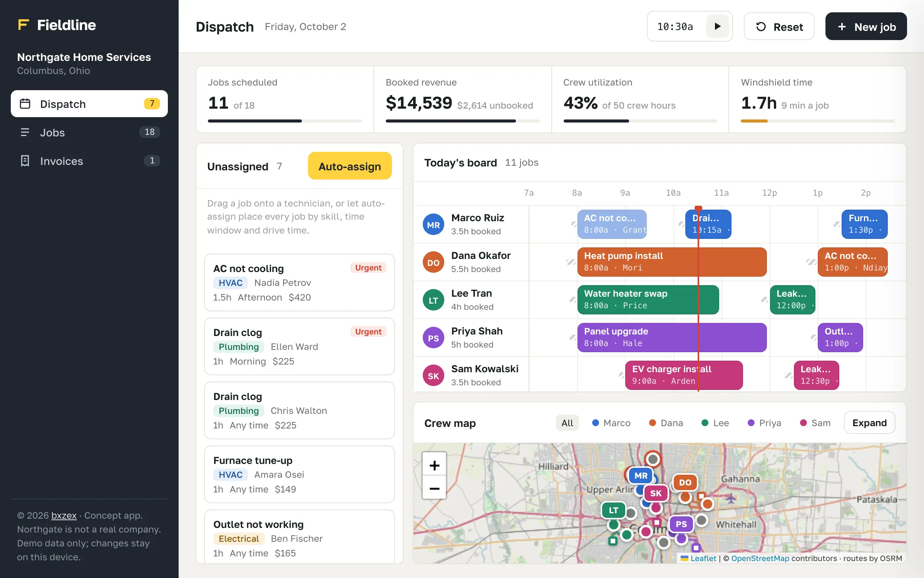Start the day-clock play button
This screenshot has width=924, height=578.
(717, 26)
